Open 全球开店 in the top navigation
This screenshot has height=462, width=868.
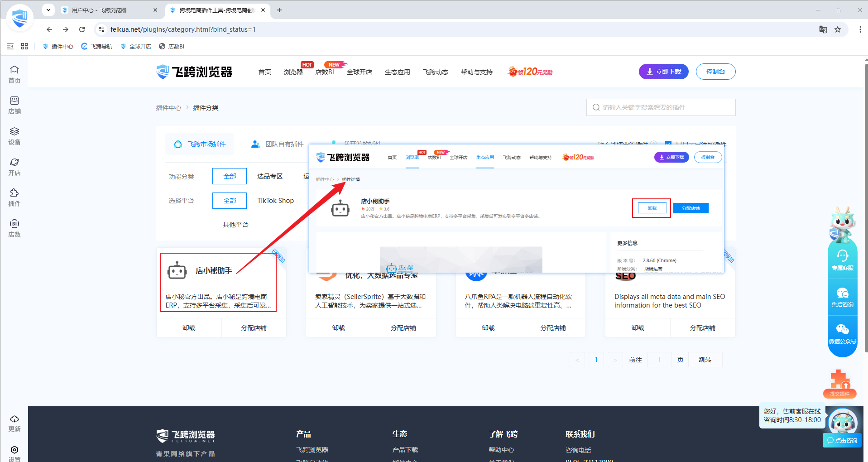pyautogui.click(x=360, y=72)
